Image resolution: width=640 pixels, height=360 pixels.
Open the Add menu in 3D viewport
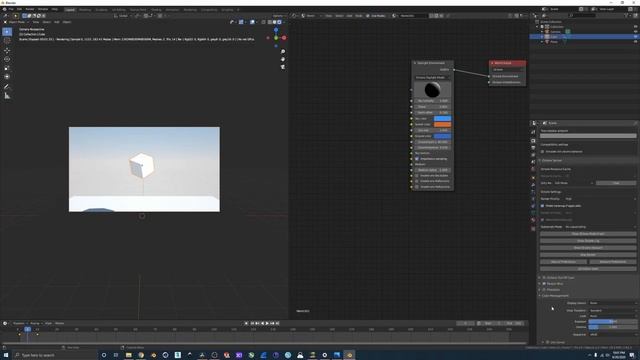tap(57, 22)
